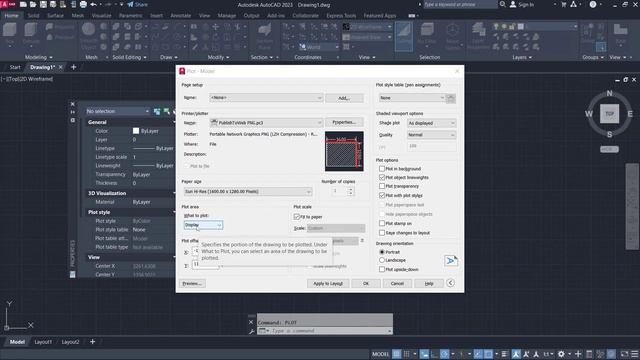Click Clean Screen icon in status bar
The image size is (640, 360).
[624, 354]
